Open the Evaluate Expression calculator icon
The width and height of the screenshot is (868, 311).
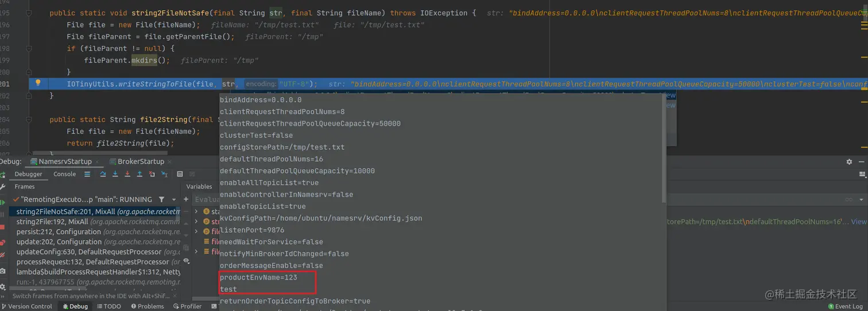pos(180,174)
